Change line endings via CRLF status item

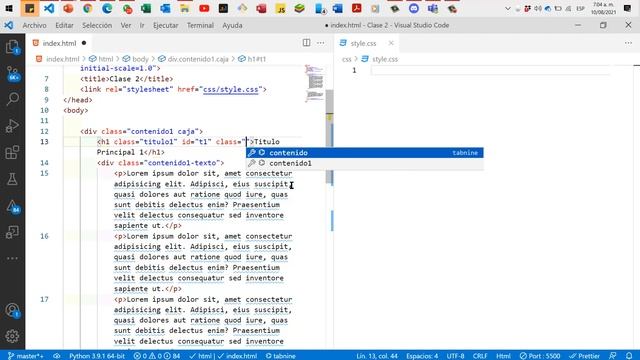coord(480,356)
